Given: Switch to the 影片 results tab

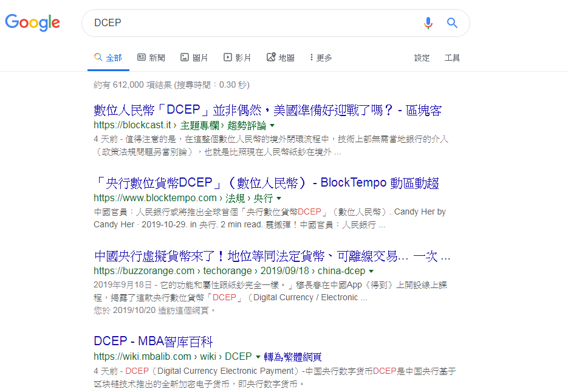Looking at the screenshot, I should 238,58.
